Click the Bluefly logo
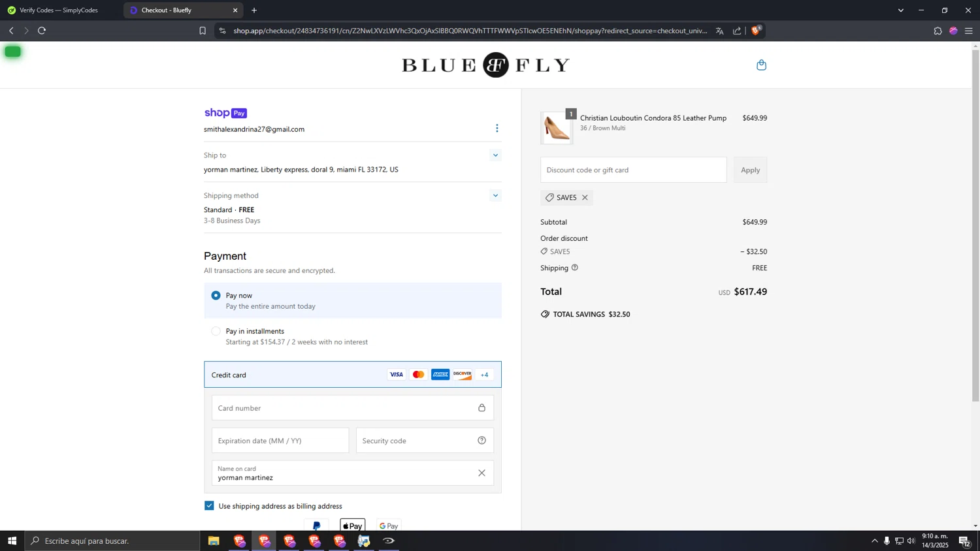 [485, 65]
